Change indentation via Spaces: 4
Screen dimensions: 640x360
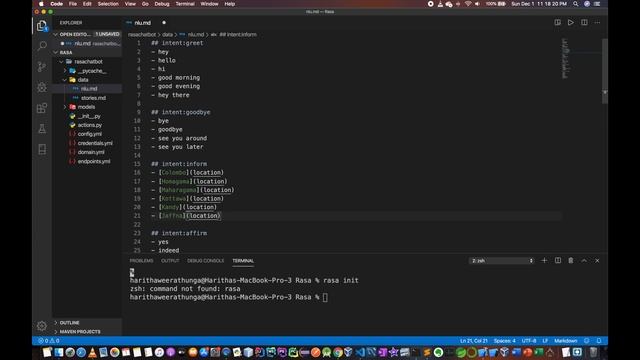[504, 340]
